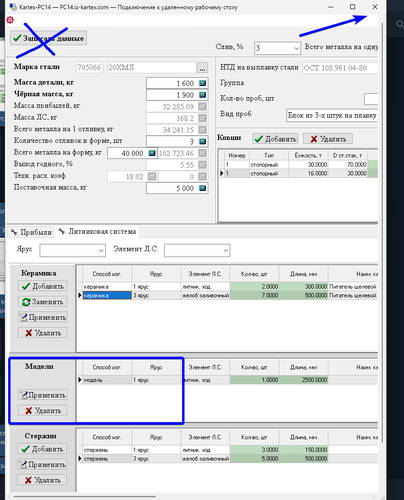Click grey icon beside 102 723.46 value

[x=202, y=153]
